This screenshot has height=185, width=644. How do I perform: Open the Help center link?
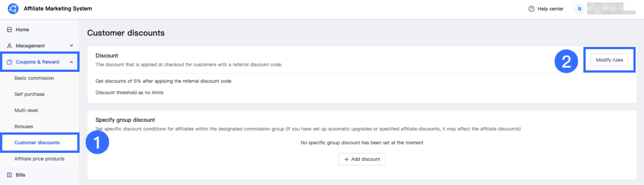[x=550, y=9]
